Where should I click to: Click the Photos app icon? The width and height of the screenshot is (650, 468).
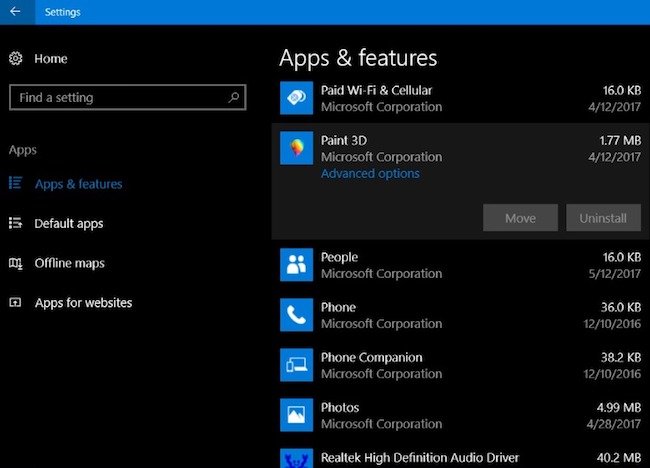pos(296,415)
